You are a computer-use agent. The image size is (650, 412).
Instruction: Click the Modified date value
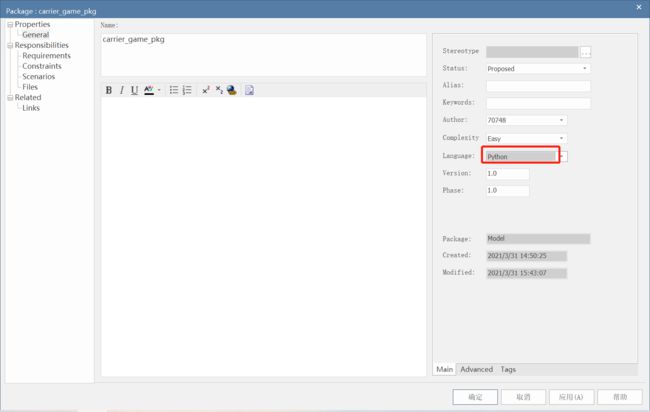click(526, 273)
